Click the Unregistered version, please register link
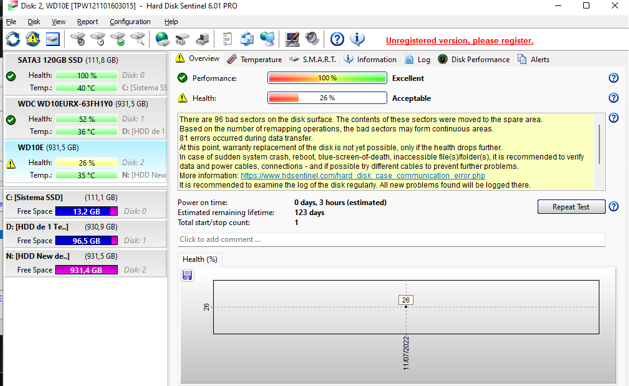Screen dimensions: 629x386 (x=459, y=41)
